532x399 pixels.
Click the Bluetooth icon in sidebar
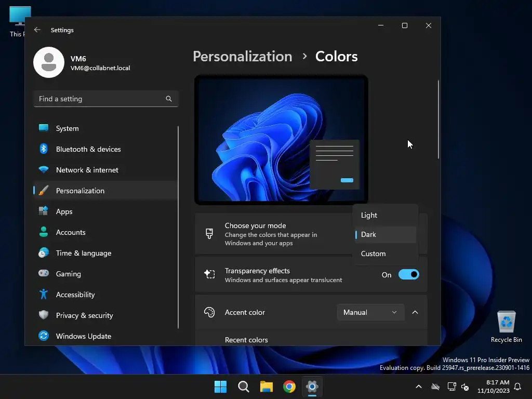(44, 149)
